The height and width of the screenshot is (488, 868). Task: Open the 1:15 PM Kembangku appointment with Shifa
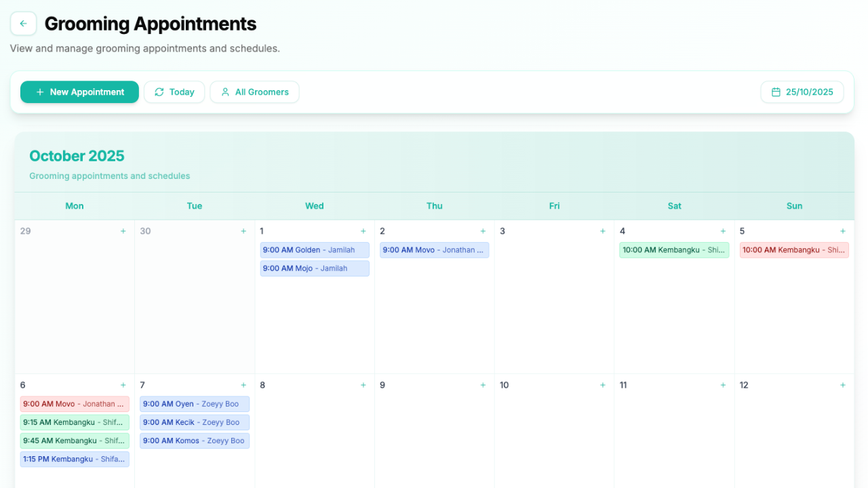75,459
